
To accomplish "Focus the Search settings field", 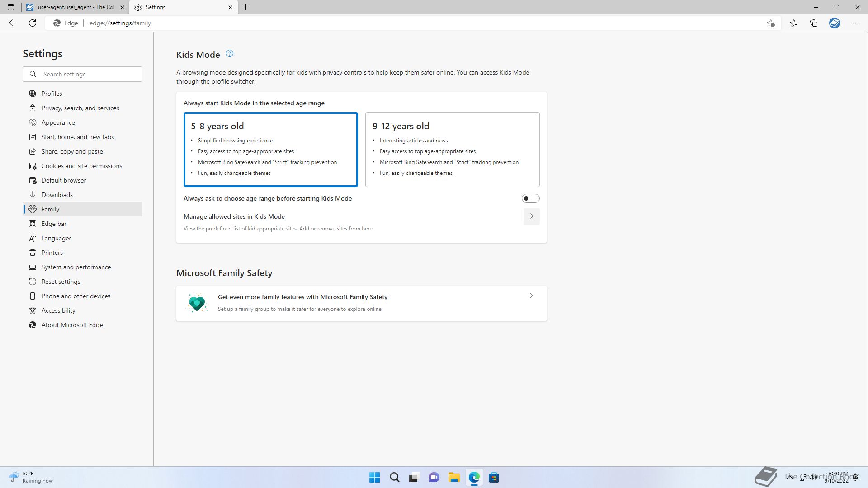I will coord(82,74).
